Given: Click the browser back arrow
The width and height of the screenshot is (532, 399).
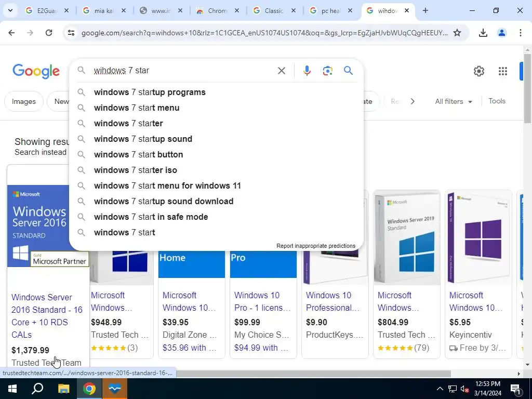Looking at the screenshot, I should pyautogui.click(x=11, y=33).
